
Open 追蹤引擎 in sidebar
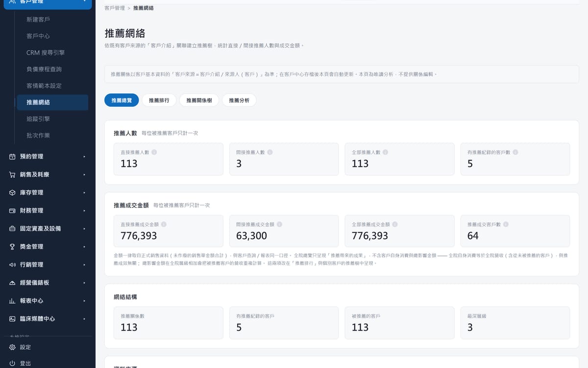pos(51,119)
